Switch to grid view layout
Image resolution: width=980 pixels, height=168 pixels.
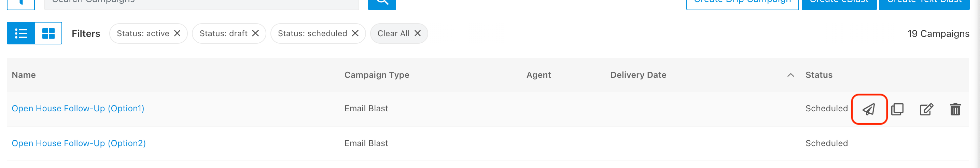48,33
